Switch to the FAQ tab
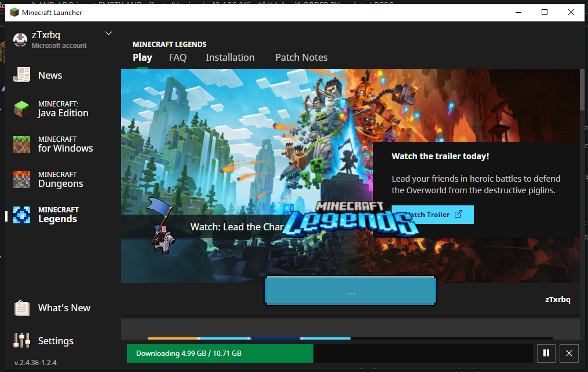 178,57
